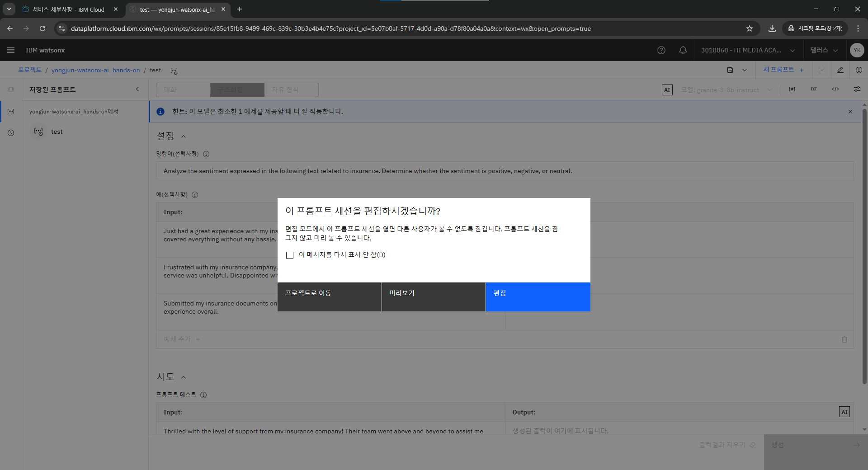
Task: Click the info icon beside 명령어(선택사항)
Action: 206,154
